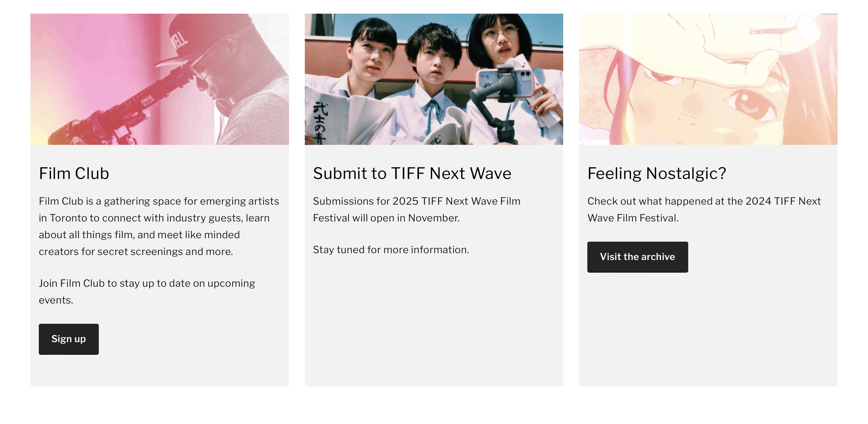This screenshot has height=424, width=868.
Task: Click the Join Film Club paragraph
Action: pyautogui.click(x=147, y=291)
